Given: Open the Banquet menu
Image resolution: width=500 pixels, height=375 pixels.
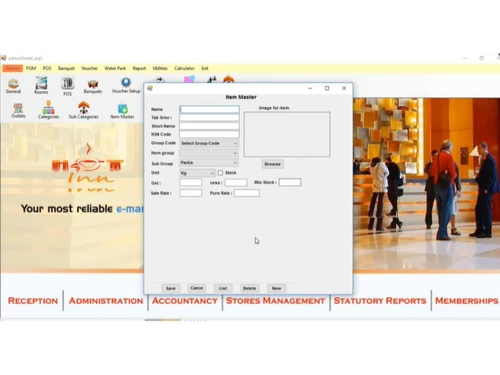Looking at the screenshot, I should click(66, 68).
